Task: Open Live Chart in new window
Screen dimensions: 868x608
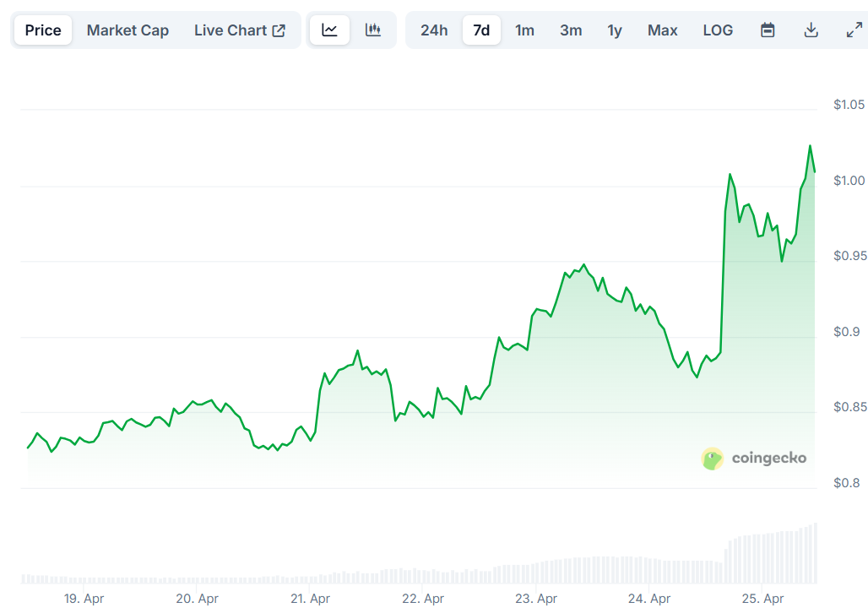Action: click(240, 30)
